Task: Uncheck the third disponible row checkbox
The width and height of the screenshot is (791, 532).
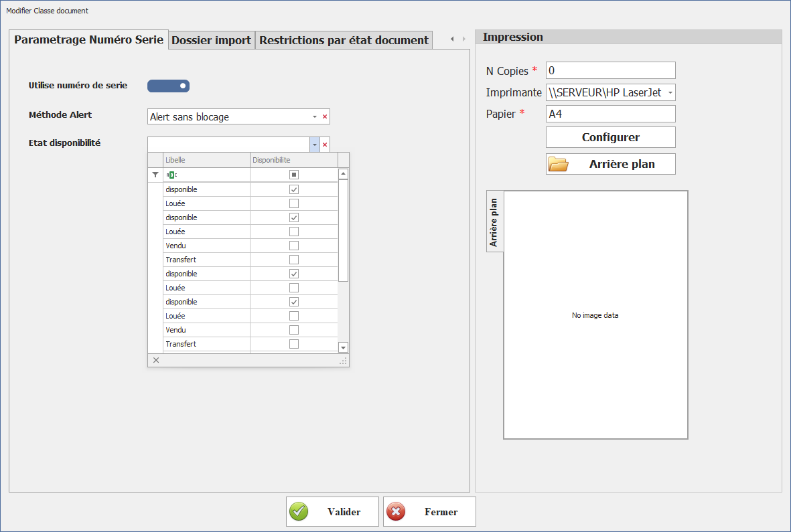Action: pos(293,274)
